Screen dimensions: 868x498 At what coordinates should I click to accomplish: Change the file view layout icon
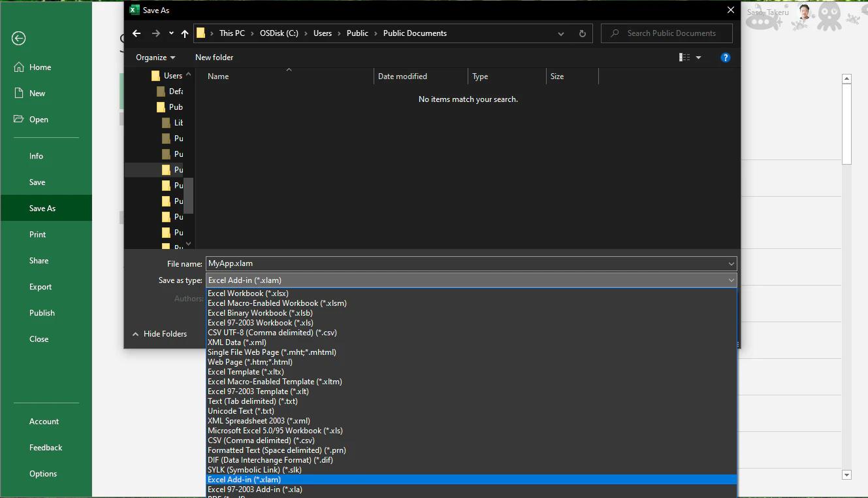[x=684, y=58]
